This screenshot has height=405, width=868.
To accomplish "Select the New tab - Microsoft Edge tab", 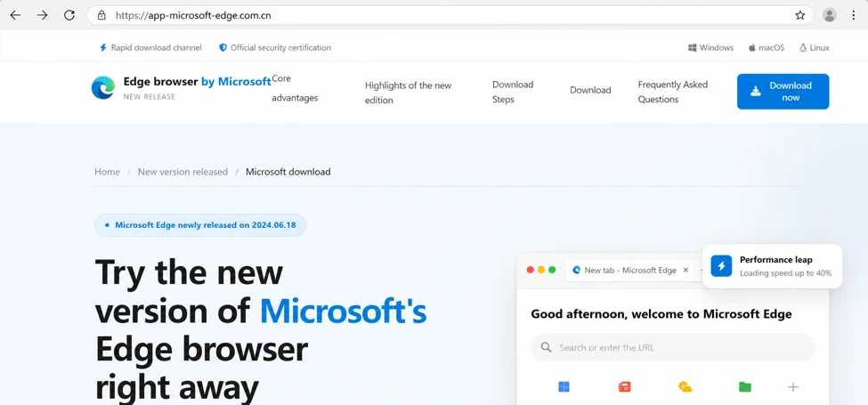I will 630,270.
